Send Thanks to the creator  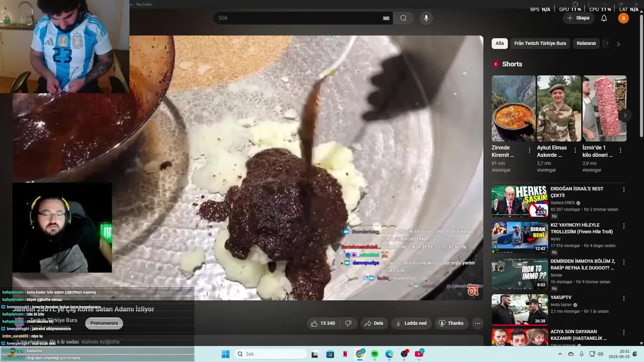point(451,323)
